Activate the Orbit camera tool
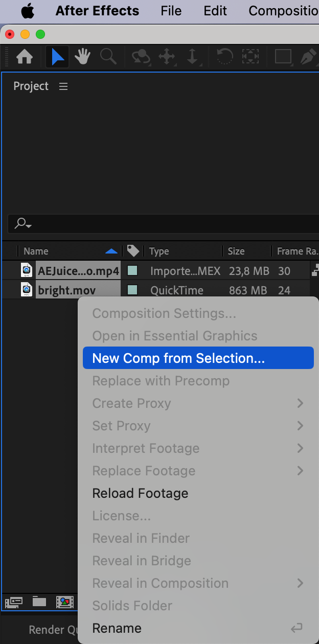The height and width of the screenshot is (644, 319). pyautogui.click(x=141, y=57)
